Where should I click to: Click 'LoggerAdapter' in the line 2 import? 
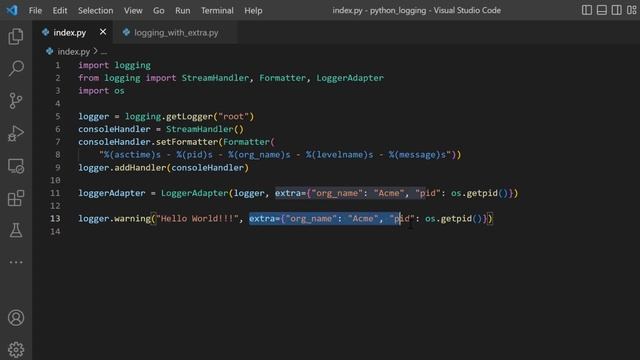pyautogui.click(x=350, y=78)
